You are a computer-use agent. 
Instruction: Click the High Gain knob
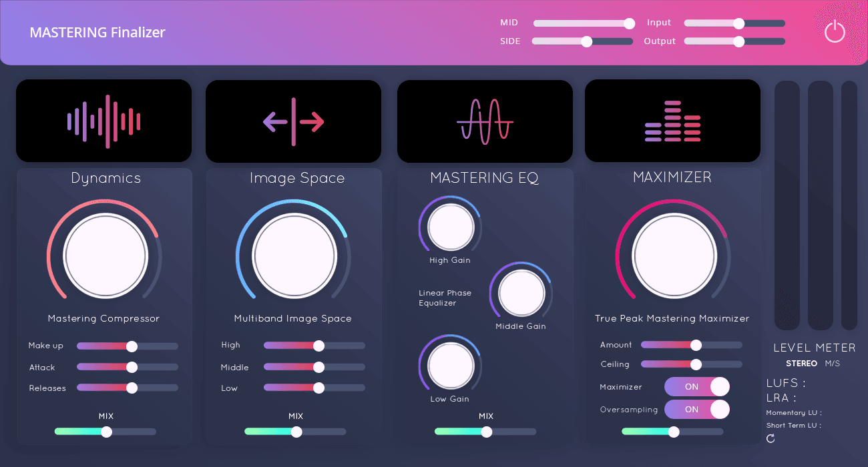point(451,227)
